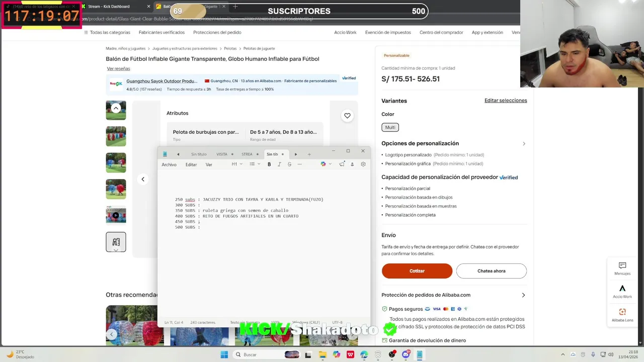Open Notepad settings gear
The width and height of the screenshot is (644, 362).
click(363, 164)
